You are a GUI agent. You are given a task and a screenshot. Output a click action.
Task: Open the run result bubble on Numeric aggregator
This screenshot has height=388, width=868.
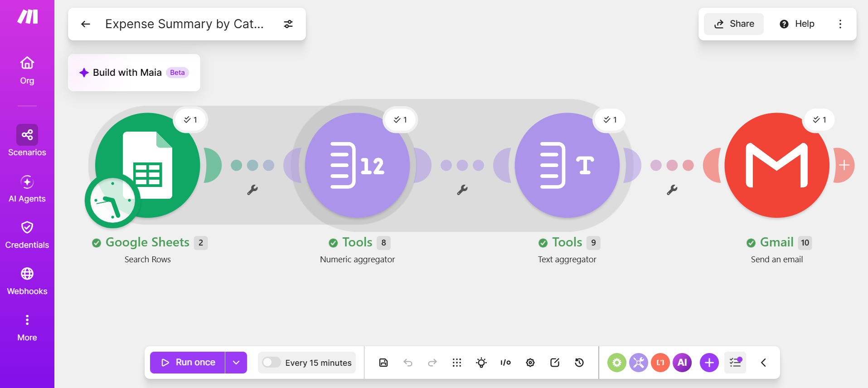[400, 120]
